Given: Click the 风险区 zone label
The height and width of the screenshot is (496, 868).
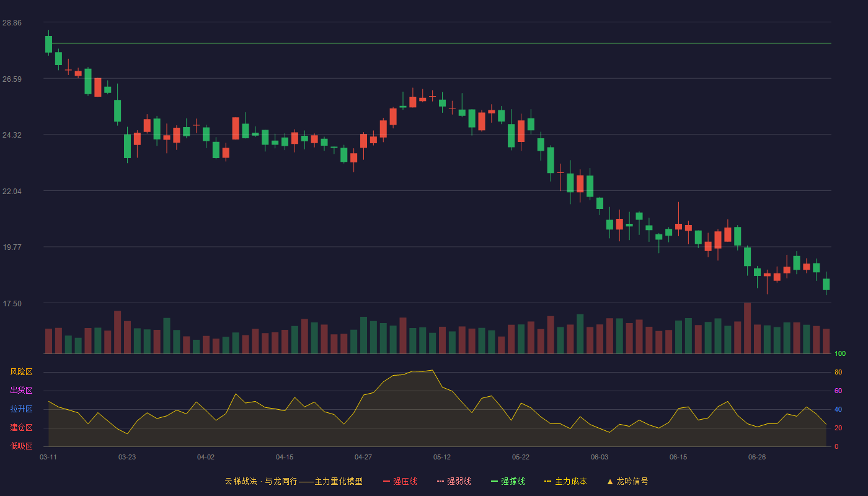Looking at the screenshot, I should point(21,372).
